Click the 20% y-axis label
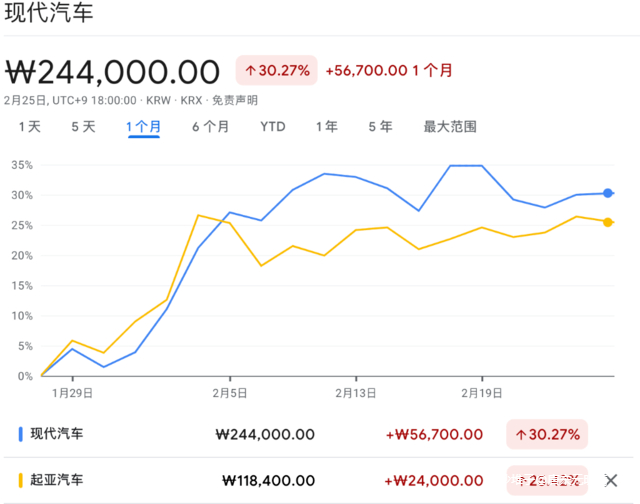 click(22, 255)
